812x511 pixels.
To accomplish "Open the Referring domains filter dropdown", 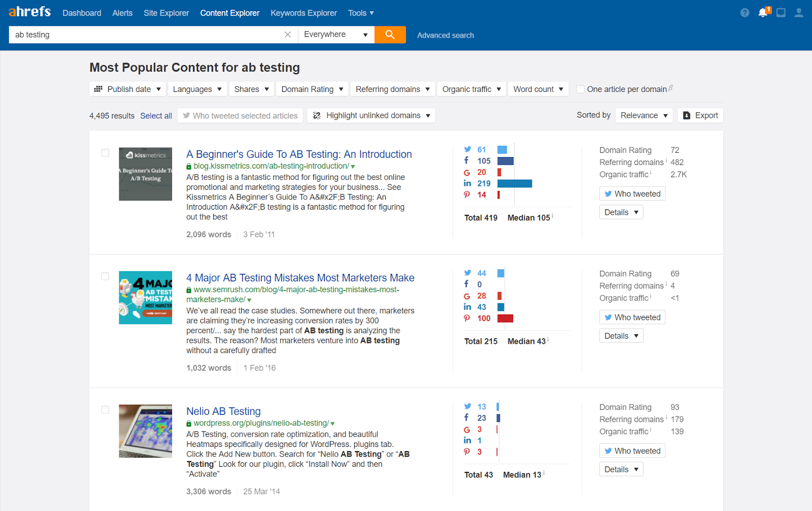I will 393,89.
